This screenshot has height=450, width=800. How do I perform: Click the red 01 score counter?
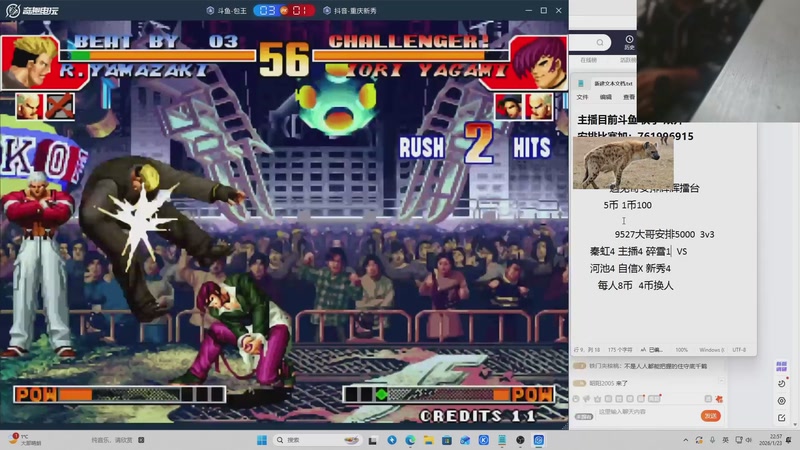pos(300,10)
